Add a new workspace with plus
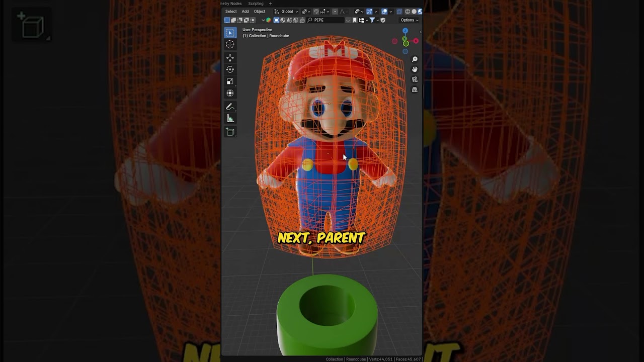644x362 pixels. 270,4
